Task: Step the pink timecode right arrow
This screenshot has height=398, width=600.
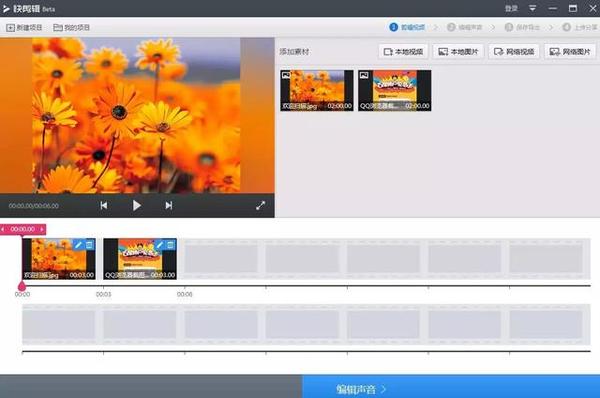Action: point(42,229)
